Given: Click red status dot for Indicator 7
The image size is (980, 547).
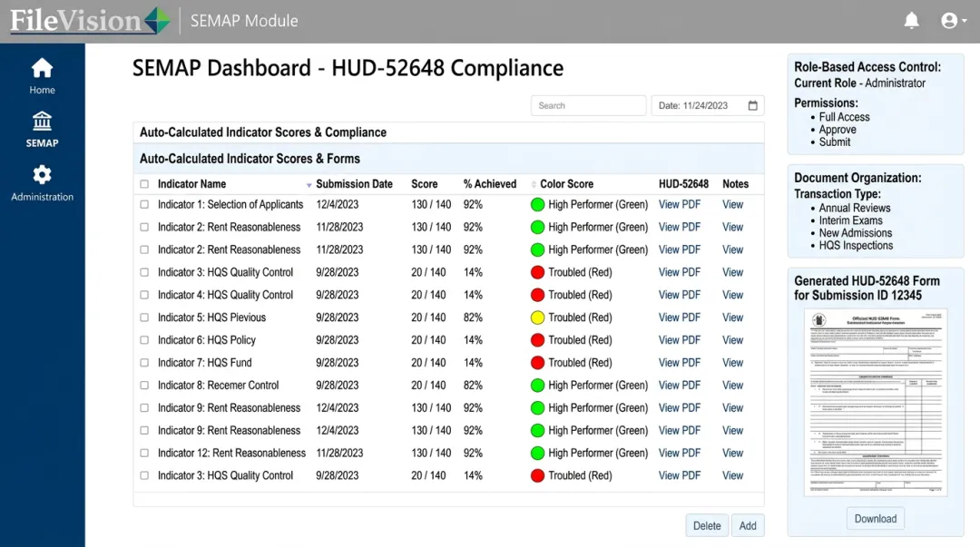Looking at the screenshot, I should coord(537,363).
